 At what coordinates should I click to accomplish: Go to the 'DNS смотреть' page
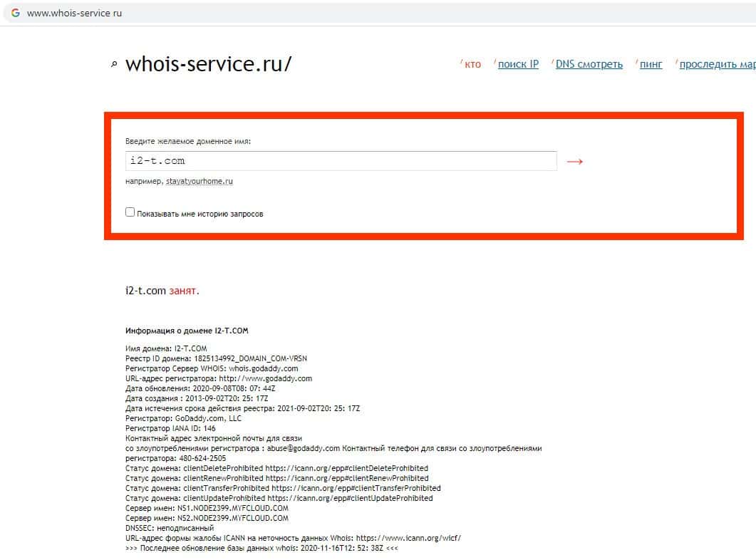tap(589, 64)
